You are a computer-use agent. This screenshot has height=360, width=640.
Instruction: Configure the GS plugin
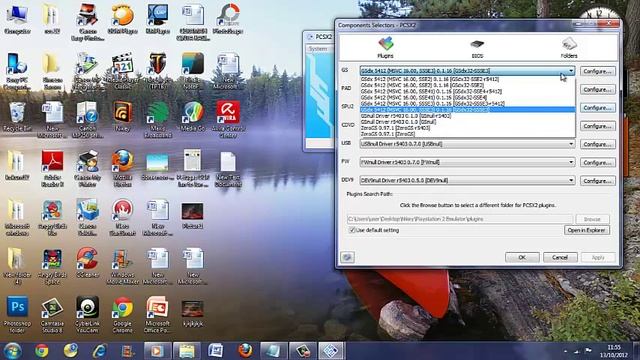[x=598, y=71]
